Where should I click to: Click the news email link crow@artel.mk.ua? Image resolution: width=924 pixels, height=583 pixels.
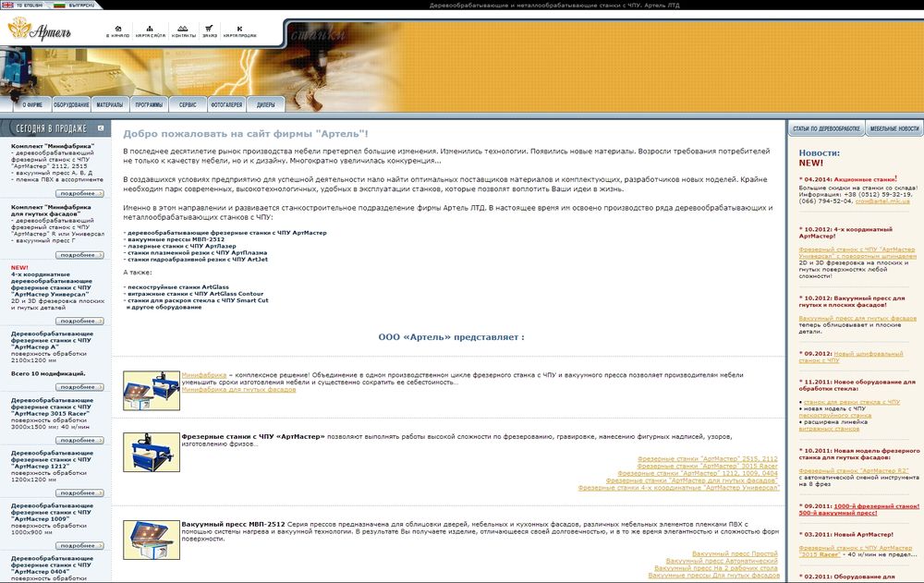(x=882, y=201)
